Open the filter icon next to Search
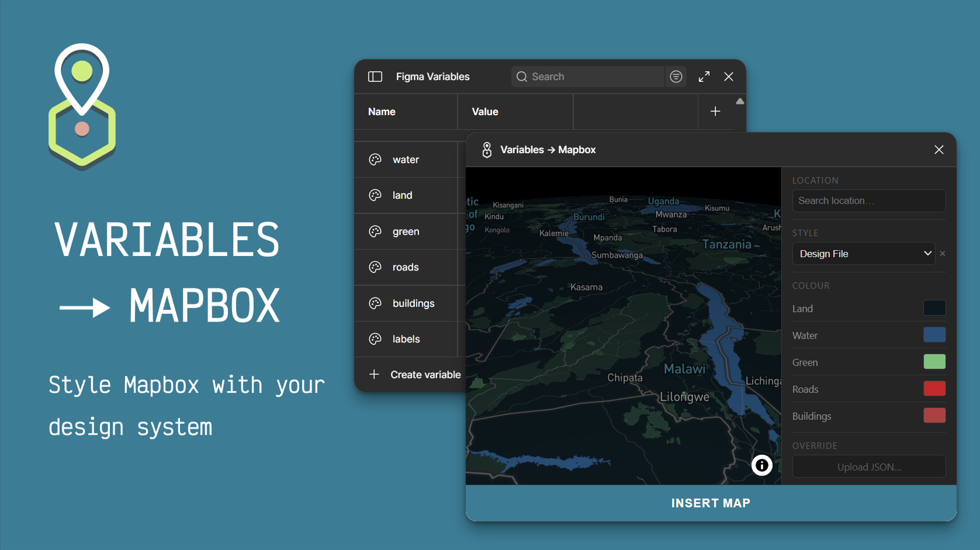This screenshot has width=980, height=550. pyautogui.click(x=676, y=77)
